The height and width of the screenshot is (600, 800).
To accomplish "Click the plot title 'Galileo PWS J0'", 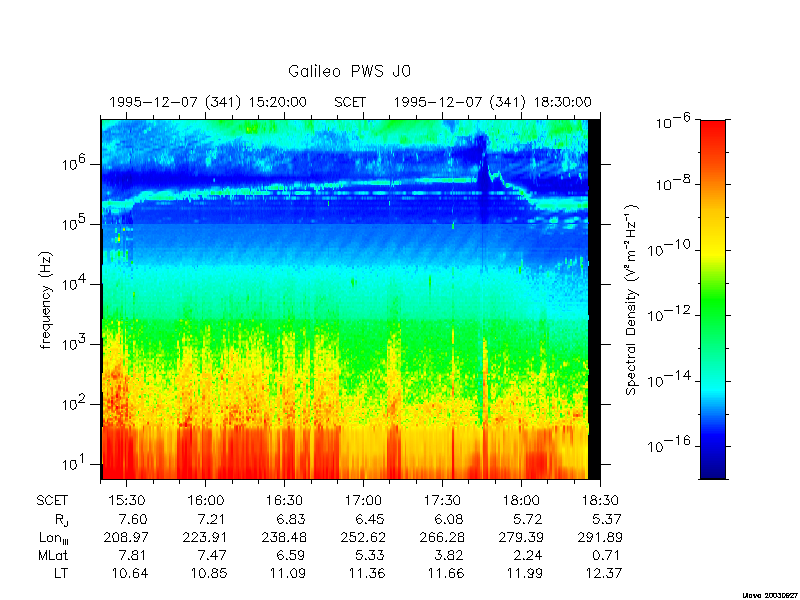I will (349, 71).
